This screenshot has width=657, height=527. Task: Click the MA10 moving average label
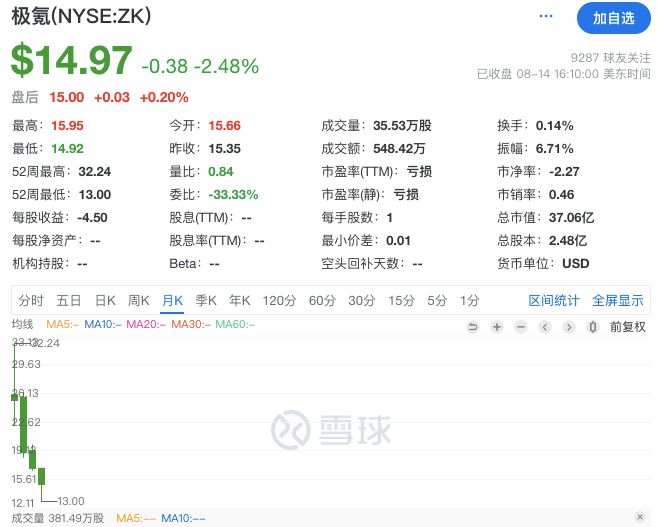coord(103,324)
